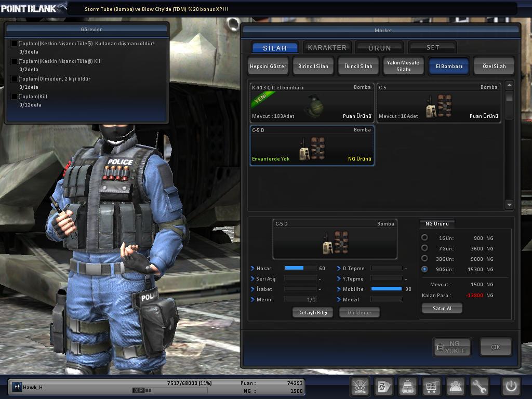Choose the 7Gün 3600 NG duration
The height and width of the screenshot is (399, 532).
pos(424,248)
